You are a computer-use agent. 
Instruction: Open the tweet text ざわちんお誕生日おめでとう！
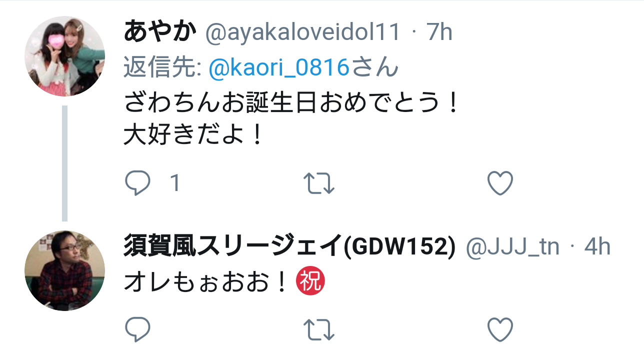[291, 103]
